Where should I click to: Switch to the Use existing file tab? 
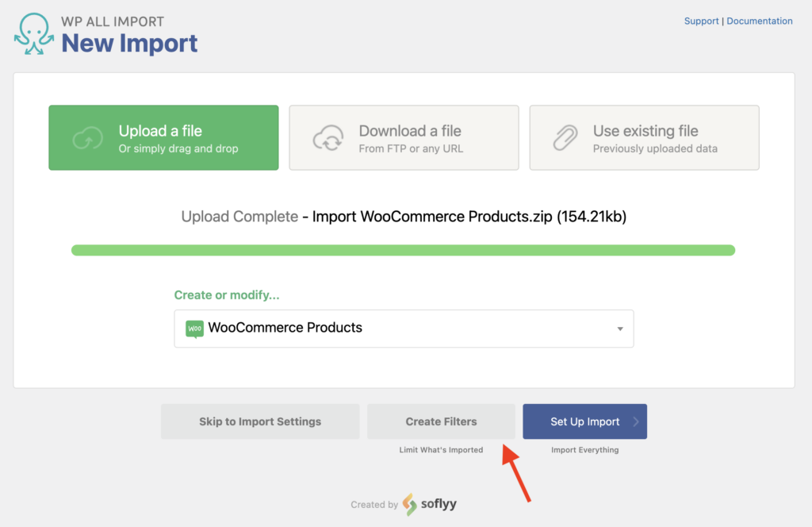(x=644, y=137)
